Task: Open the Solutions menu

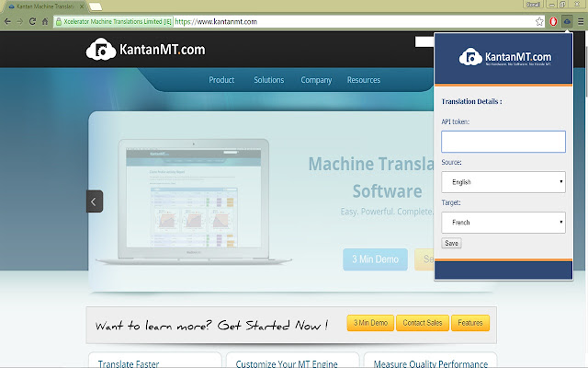Action: 269,80
